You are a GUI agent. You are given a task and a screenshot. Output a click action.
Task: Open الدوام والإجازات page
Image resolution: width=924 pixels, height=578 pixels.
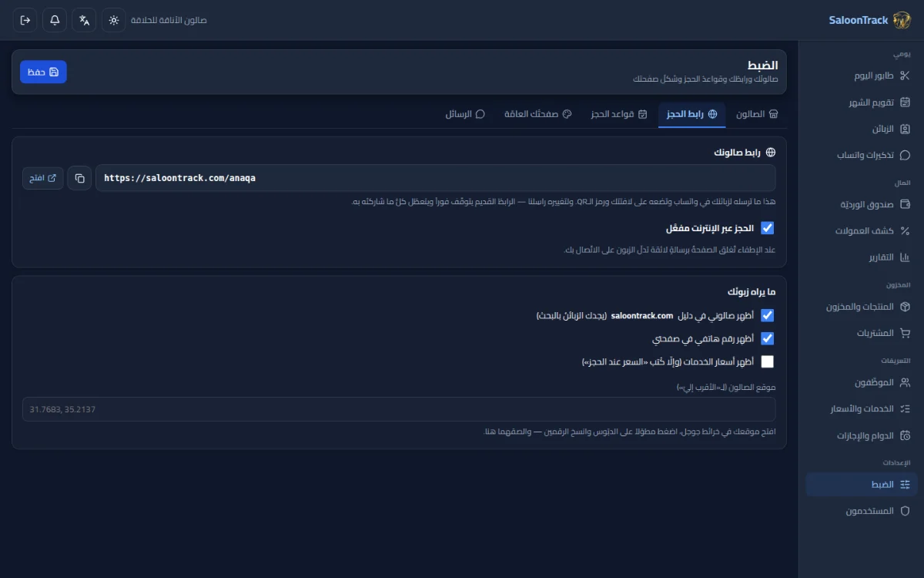[x=862, y=435]
